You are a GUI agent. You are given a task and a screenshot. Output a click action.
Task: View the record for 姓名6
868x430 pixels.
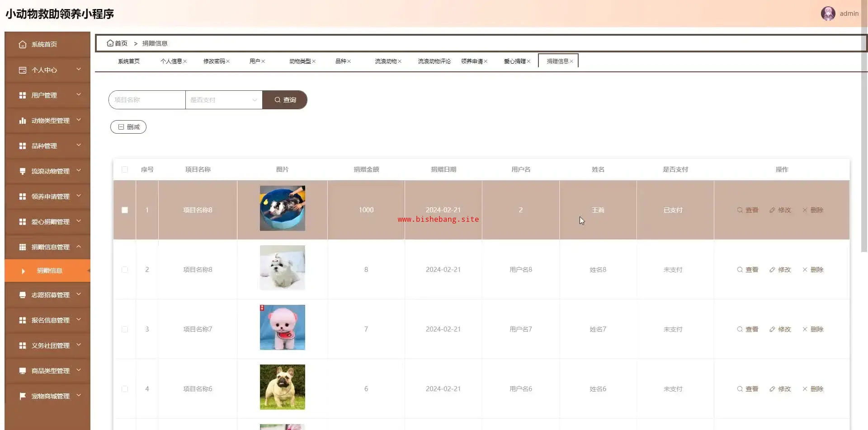[x=748, y=389]
